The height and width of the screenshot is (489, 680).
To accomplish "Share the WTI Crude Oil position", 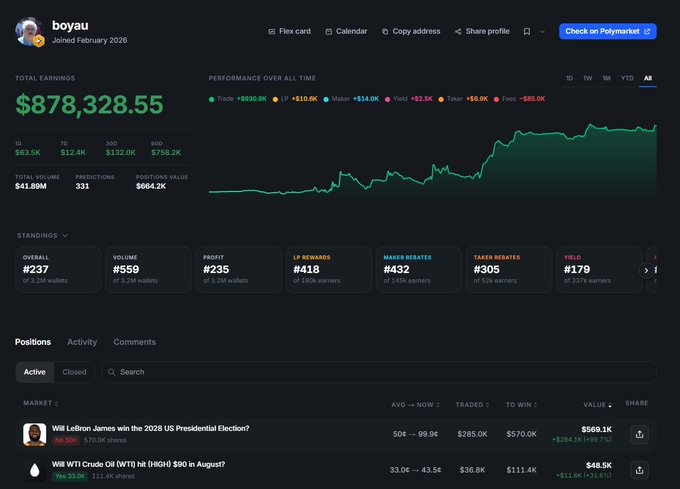I will [x=639, y=470].
